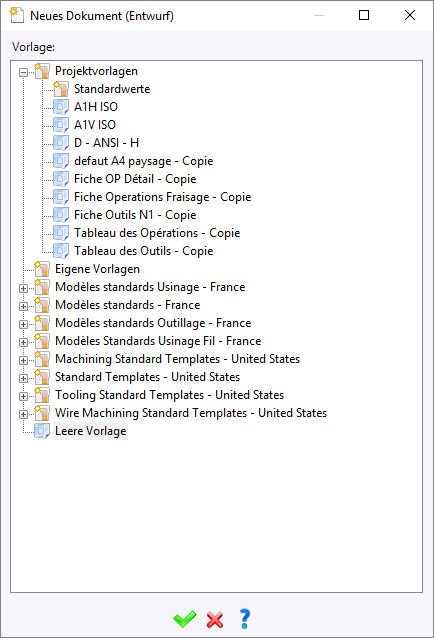Viewport: 434px width, 638px height.
Task: Select defaut A4 paysage - Copie
Action: pos(143,161)
